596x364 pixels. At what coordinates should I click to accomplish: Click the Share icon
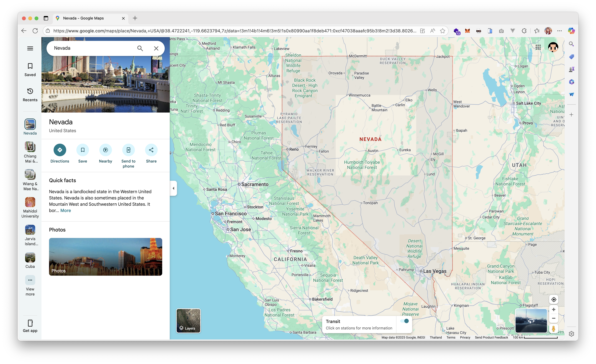(151, 150)
